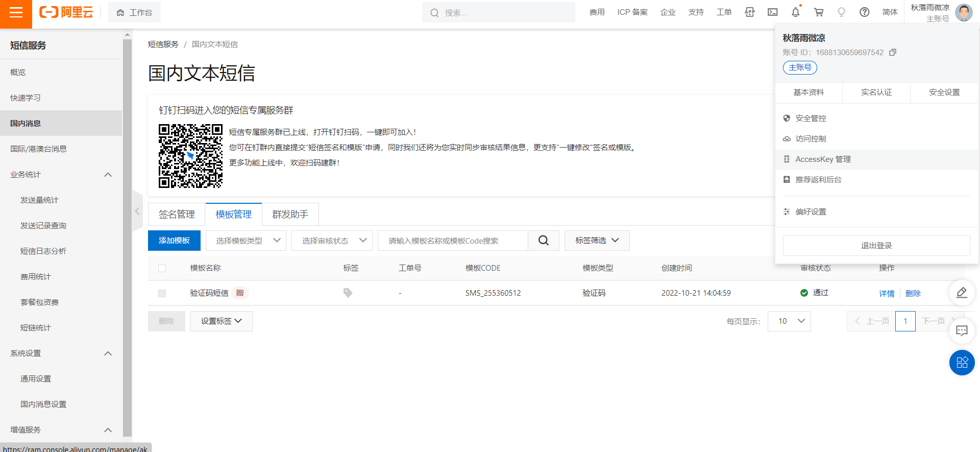
Task: Focus template name or code search field
Action: [453, 241]
